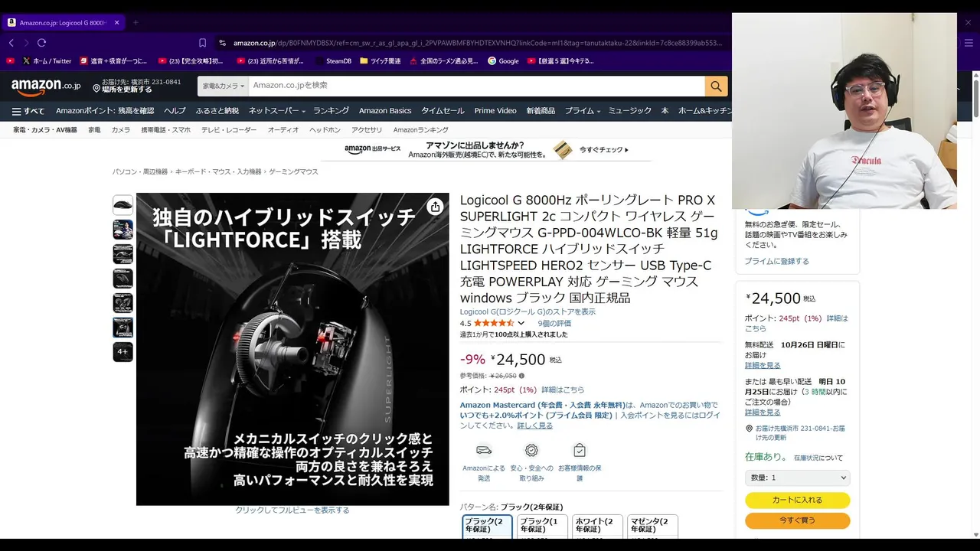Click クリックしてフルビューを表示する under image
The height and width of the screenshot is (551, 980).
pyautogui.click(x=292, y=510)
